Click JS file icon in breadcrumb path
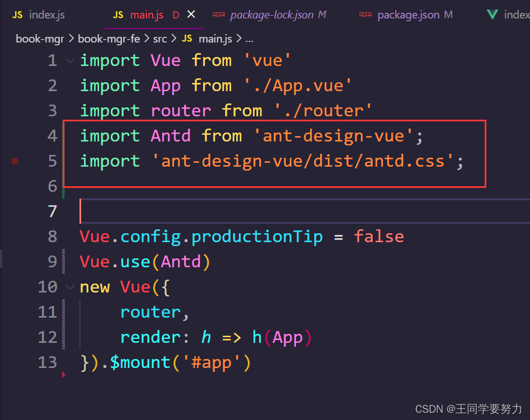Viewport: 530px width, 420px height. click(x=187, y=39)
